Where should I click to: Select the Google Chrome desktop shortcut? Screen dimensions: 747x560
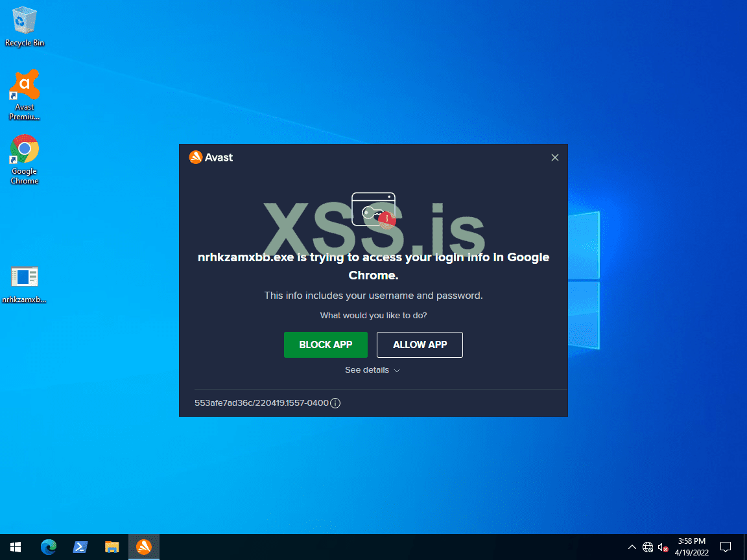[24, 159]
